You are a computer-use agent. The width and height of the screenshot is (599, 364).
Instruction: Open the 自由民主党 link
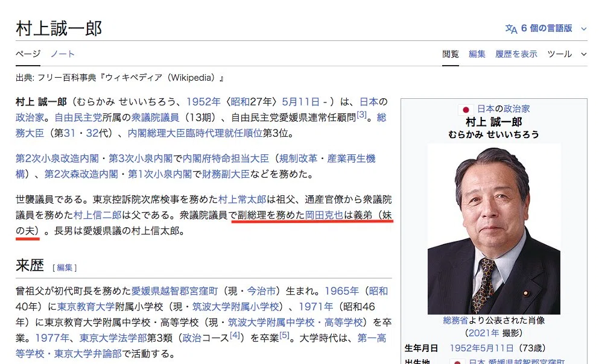[x=78, y=118]
